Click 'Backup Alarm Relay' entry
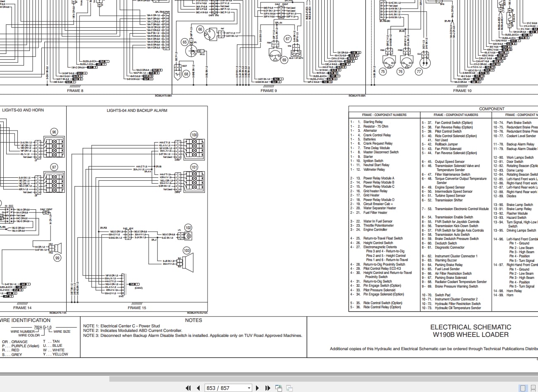The width and height of the screenshot is (538, 392). (521, 144)
